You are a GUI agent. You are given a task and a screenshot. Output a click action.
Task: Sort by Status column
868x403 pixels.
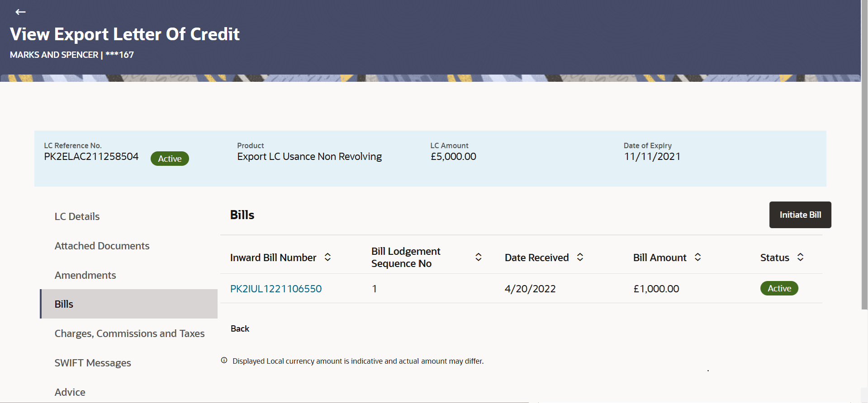(x=800, y=258)
